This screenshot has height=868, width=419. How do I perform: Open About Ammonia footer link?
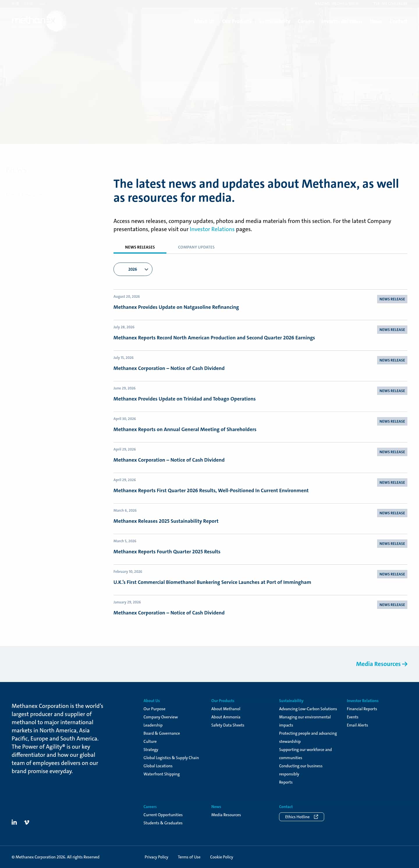[x=226, y=717]
